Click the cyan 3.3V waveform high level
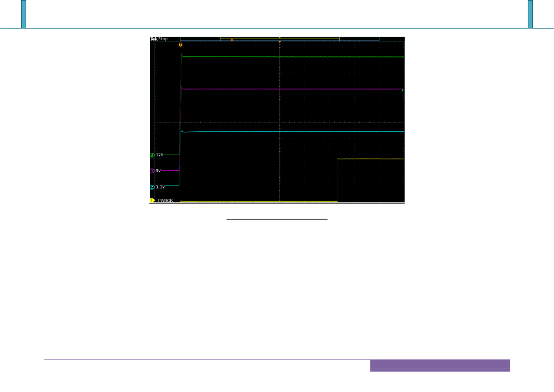 click(x=292, y=132)
